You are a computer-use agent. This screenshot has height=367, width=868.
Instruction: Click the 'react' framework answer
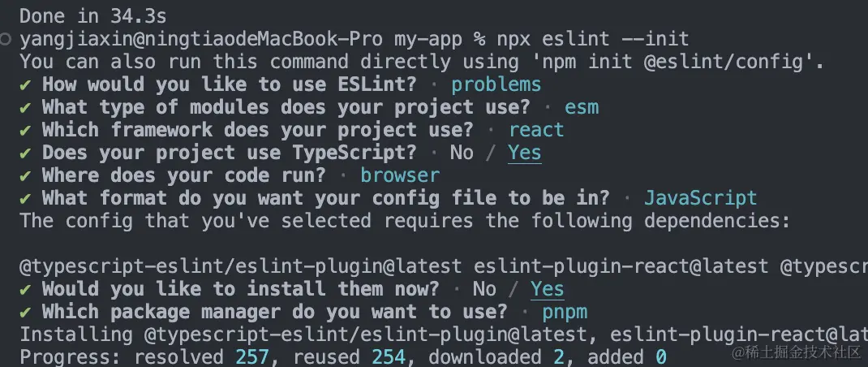tap(536, 130)
